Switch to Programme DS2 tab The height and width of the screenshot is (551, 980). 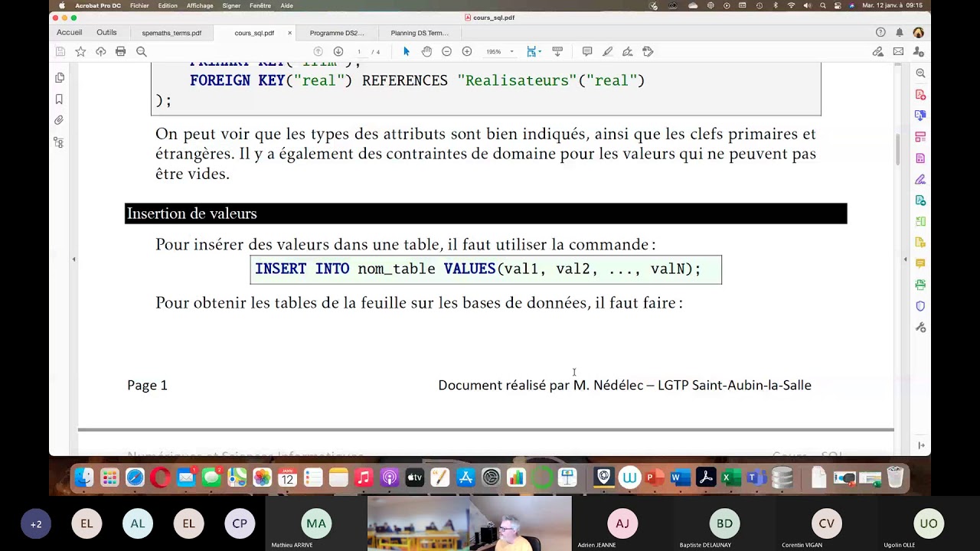click(337, 33)
